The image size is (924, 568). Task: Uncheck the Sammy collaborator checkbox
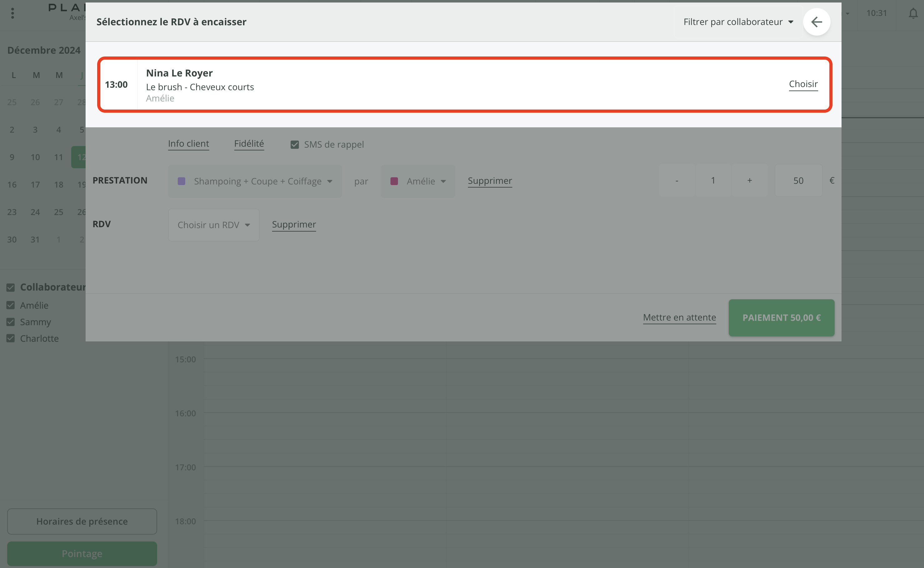pyautogui.click(x=11, y=322)
